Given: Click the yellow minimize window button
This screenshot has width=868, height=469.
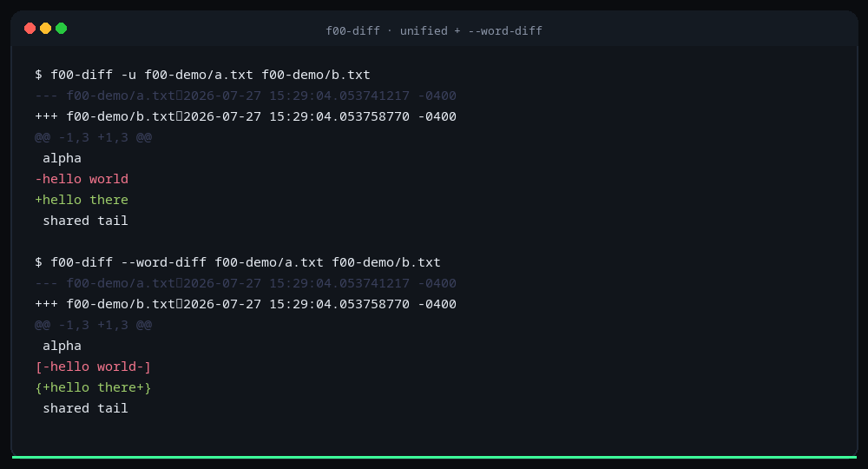Looking at the screenshot, I should (x=45, y=29).
